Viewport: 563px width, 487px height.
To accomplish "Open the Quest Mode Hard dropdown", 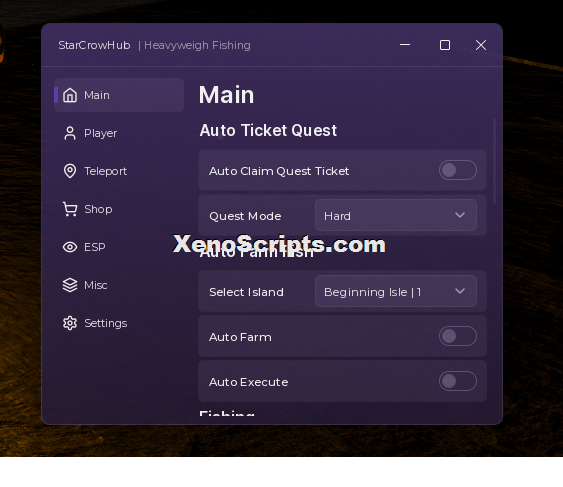I will (x=396, y=215).
